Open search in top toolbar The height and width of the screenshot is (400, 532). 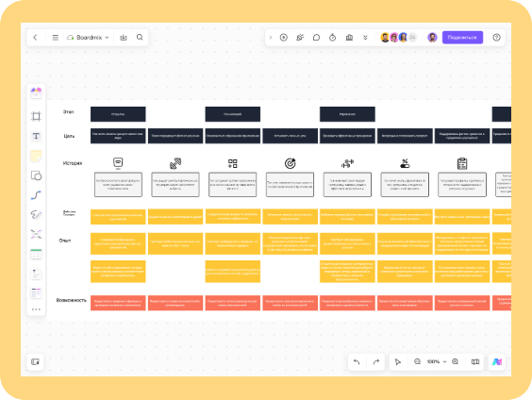pos(140,38)
